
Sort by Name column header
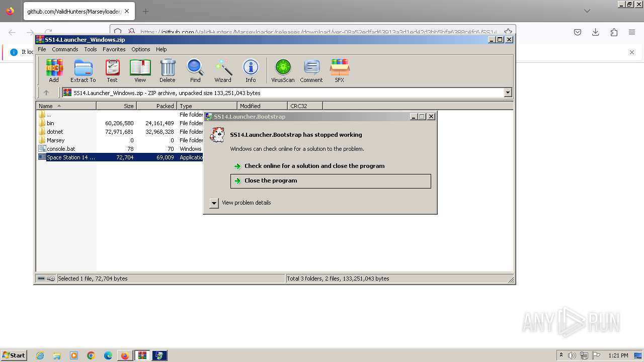(66, 106)
